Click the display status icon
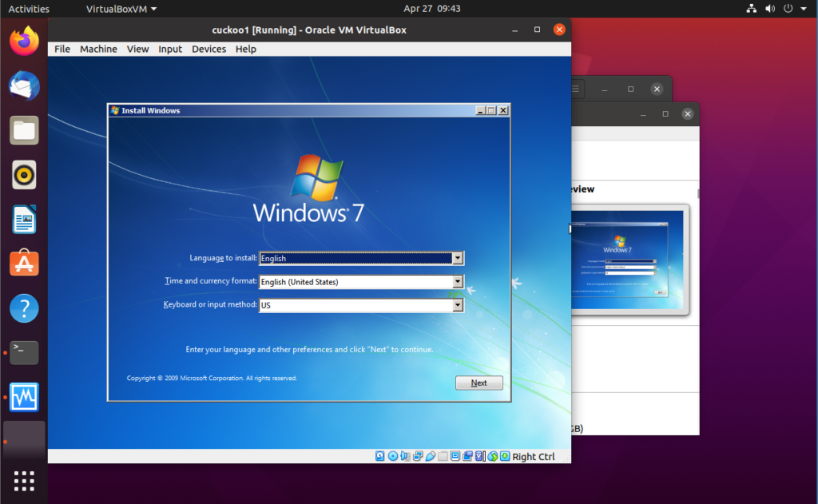 tap(455, 456)
